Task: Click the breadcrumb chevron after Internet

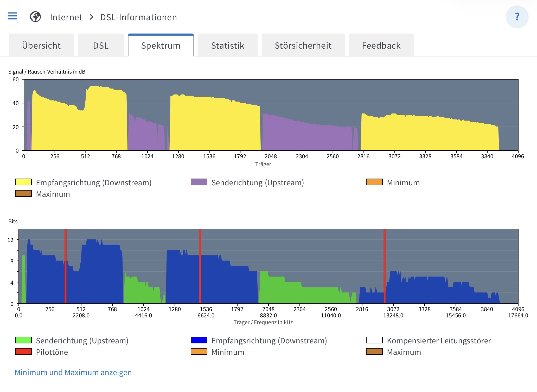Action: tap(91, 17)
